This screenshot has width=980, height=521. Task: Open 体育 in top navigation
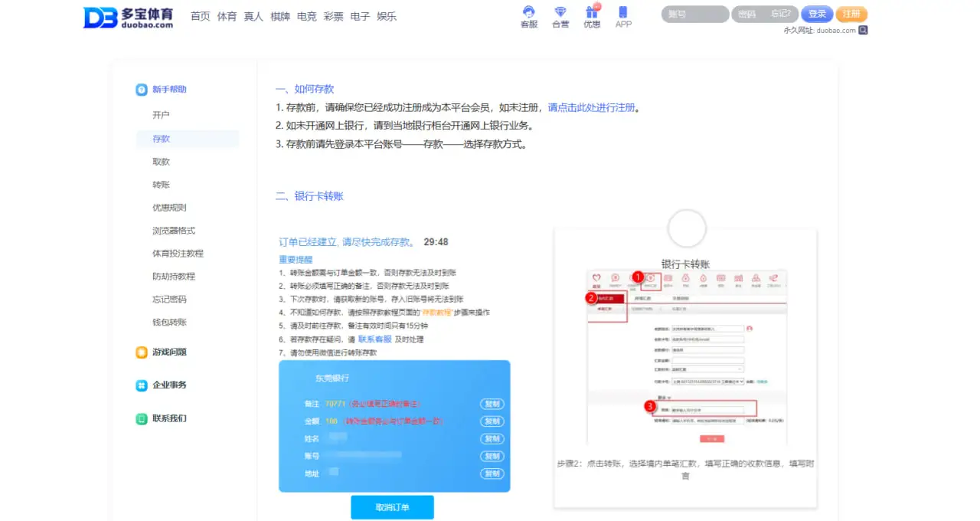(x=227, y=16)
